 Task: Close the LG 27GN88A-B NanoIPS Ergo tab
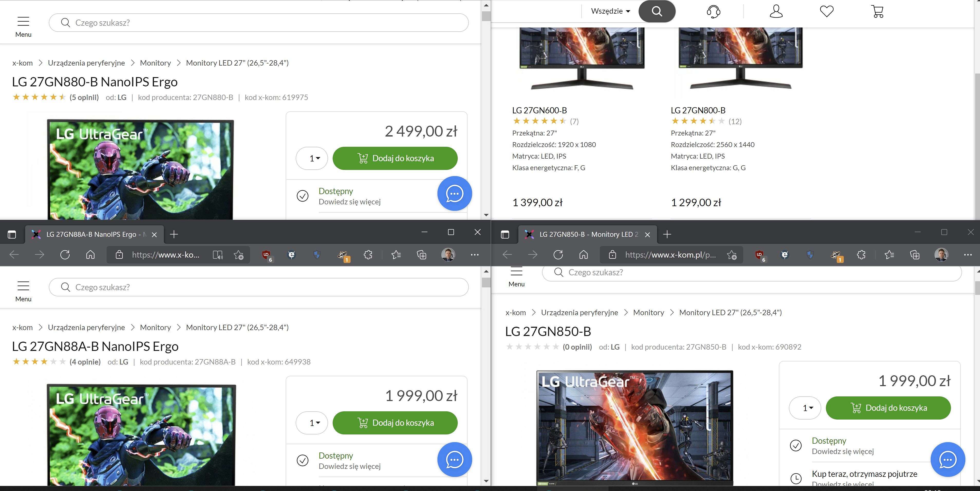[x=154, y=234]
